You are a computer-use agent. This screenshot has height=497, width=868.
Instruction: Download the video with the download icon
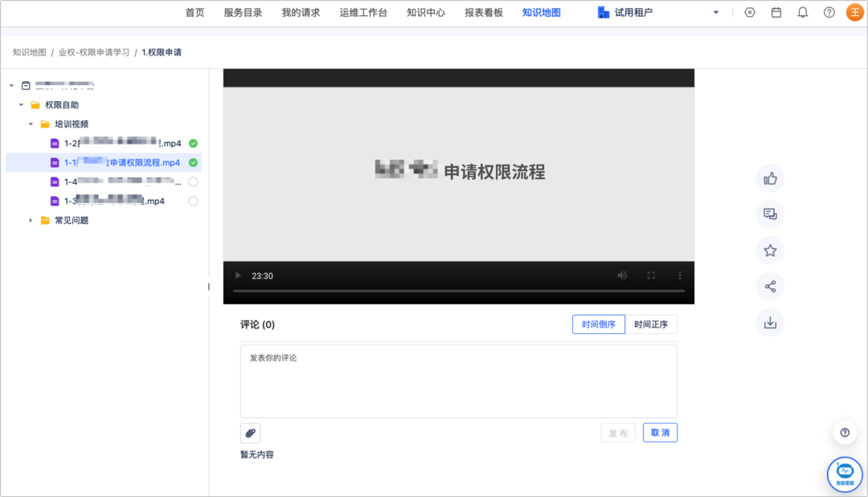tap(770, 322)
